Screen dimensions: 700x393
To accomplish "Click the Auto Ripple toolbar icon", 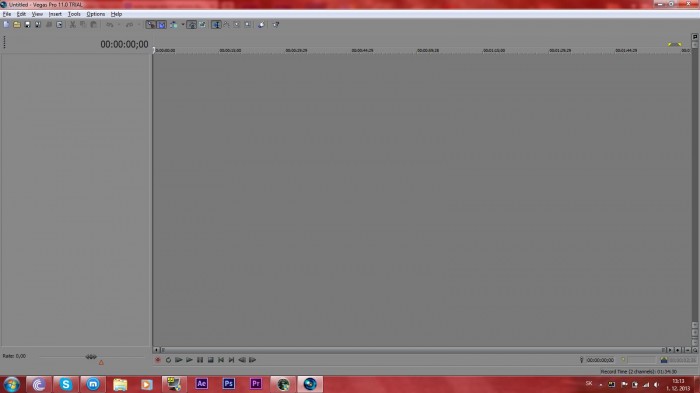I will [173, 25].
